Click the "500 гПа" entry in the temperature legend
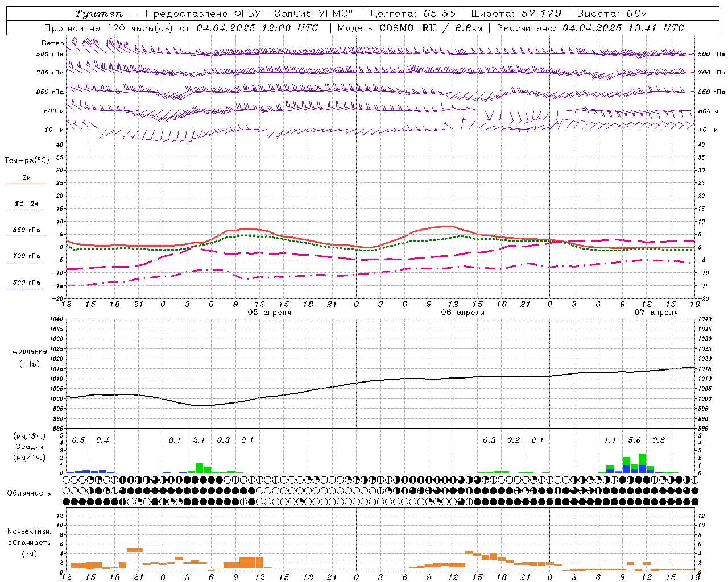The image size is (728, 582). tap(27, 282)
